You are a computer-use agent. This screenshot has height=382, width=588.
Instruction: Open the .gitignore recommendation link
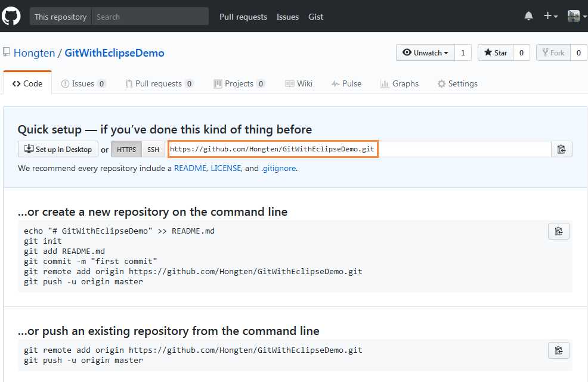pyautogui.click(x=278, y=168)
